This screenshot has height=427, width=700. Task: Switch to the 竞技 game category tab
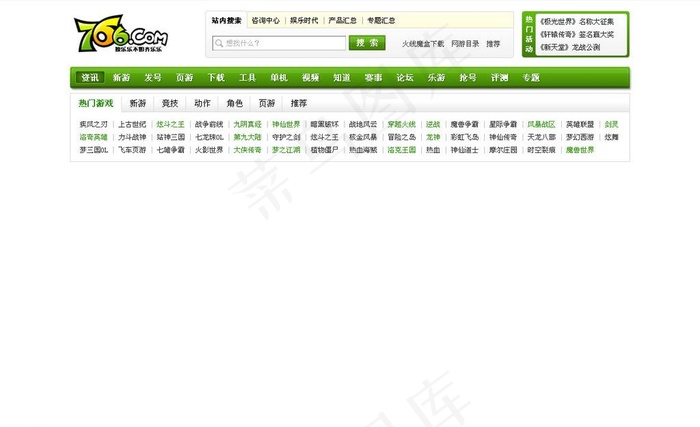170,103
